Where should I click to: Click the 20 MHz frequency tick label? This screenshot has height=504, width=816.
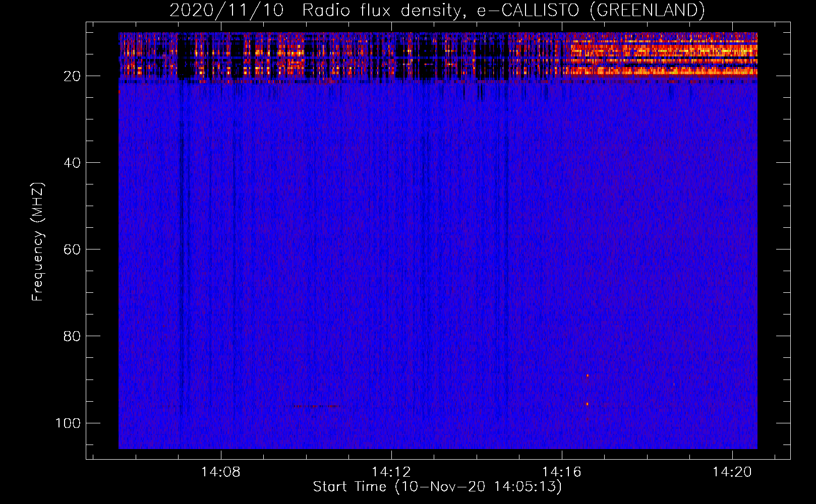click(72, 76)
